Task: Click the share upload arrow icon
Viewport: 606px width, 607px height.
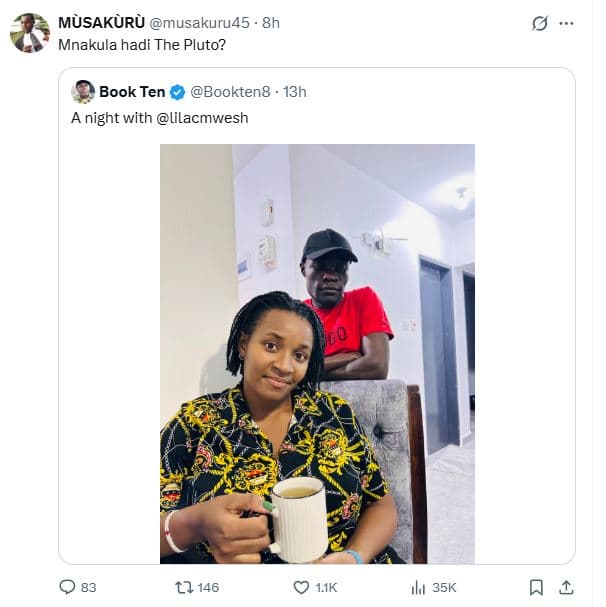Action: pos(566,587)
